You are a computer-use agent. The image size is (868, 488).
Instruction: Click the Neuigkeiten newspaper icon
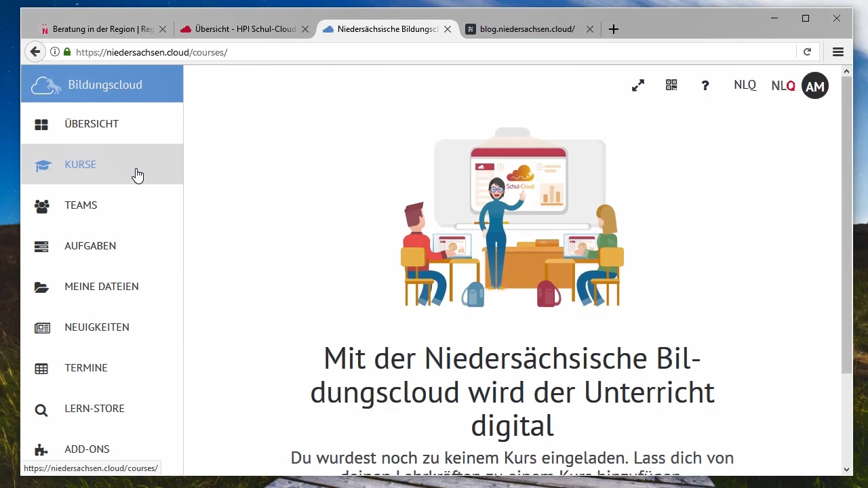(x=42, y=327)
